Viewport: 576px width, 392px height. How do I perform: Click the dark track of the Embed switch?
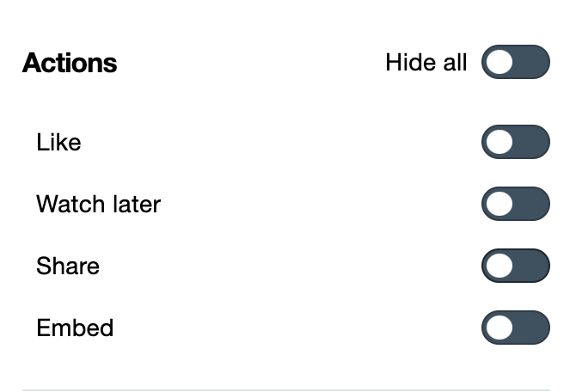(531, 328)
